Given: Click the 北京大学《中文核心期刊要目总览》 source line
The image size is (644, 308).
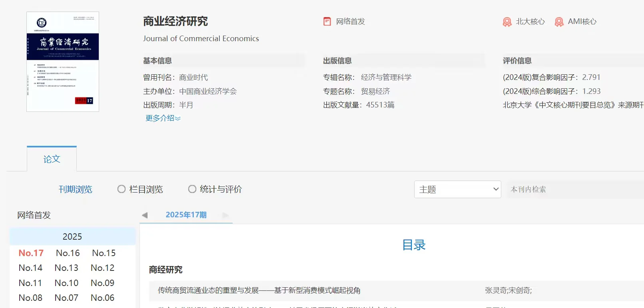Looking at the screenshot, I should (x=573, y=105).
